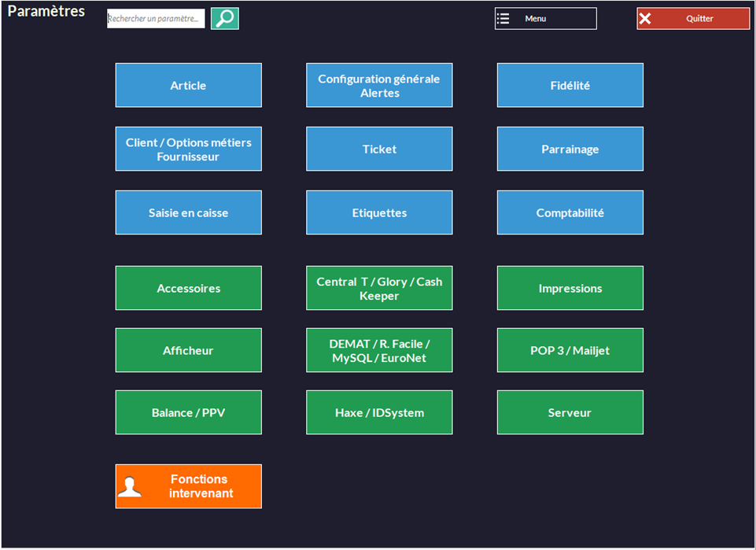This screenshot has height=550, width=756.
Task: Open Central T / Glory / Cash Keeper
Action: pyautogui.click(x=379, y=289)
